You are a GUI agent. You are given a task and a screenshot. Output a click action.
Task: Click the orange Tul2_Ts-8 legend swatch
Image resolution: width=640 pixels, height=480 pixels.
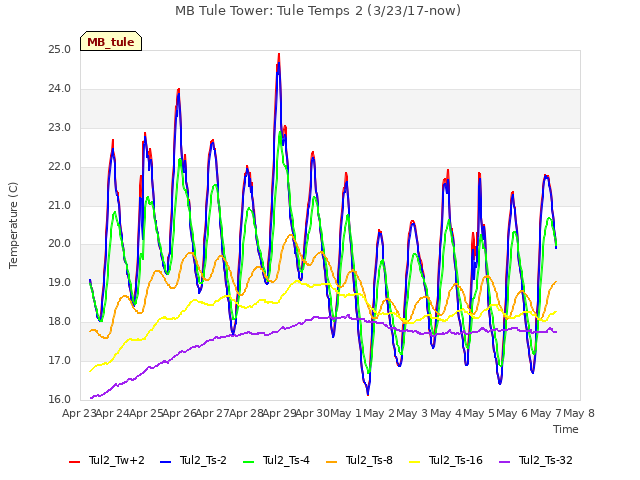click(x=332, y=461)
